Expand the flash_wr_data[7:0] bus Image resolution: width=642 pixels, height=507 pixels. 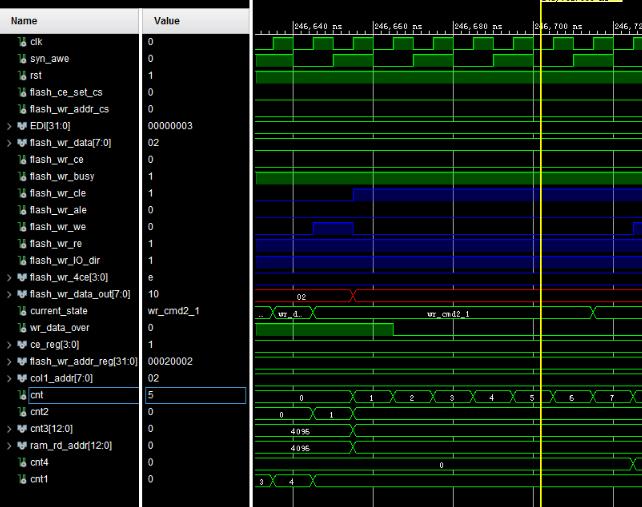pyautogui.click(x=9, y=143)
